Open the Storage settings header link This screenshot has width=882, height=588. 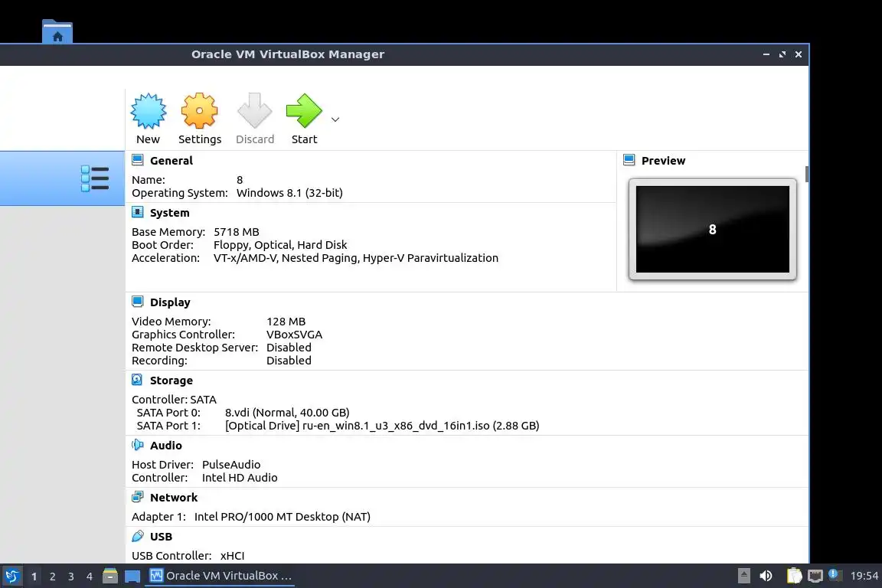click(x=171, y=381)
